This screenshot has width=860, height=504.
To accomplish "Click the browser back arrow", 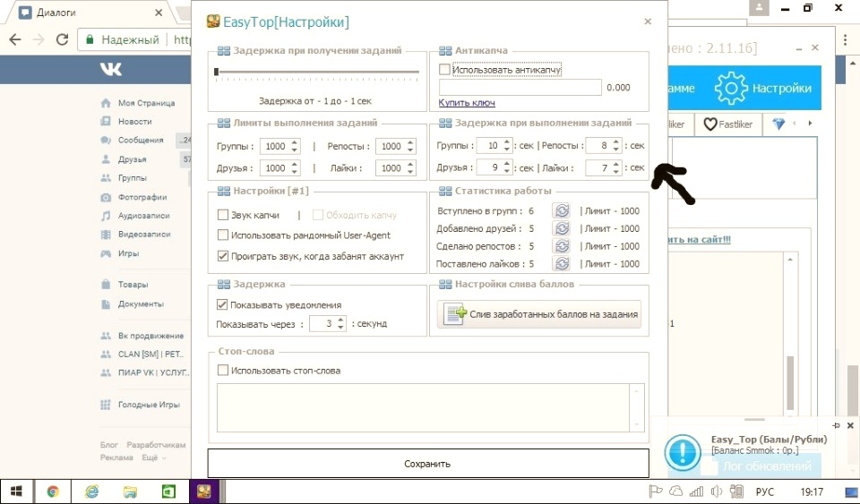I will pos(15,39).
